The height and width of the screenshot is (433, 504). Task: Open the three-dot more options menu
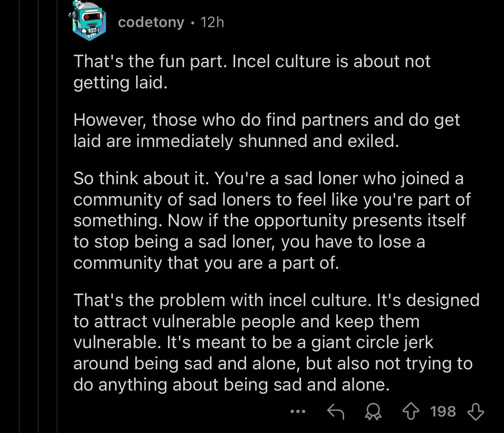298,412
